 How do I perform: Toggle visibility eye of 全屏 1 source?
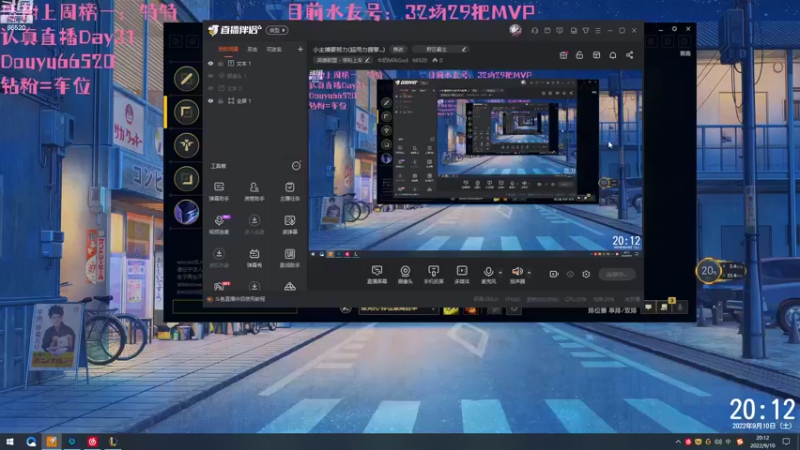(211, 101)
